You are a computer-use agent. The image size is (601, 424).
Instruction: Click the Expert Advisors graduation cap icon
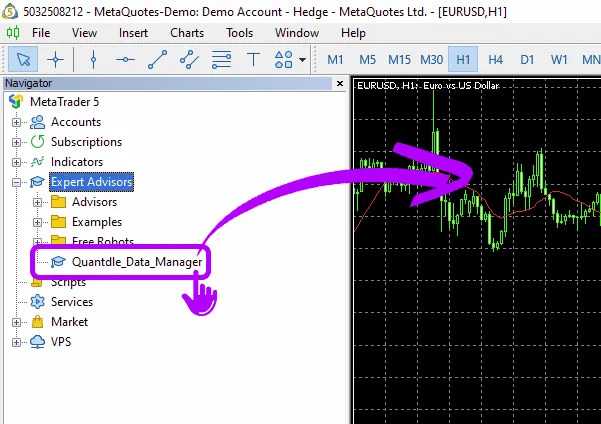38,182
